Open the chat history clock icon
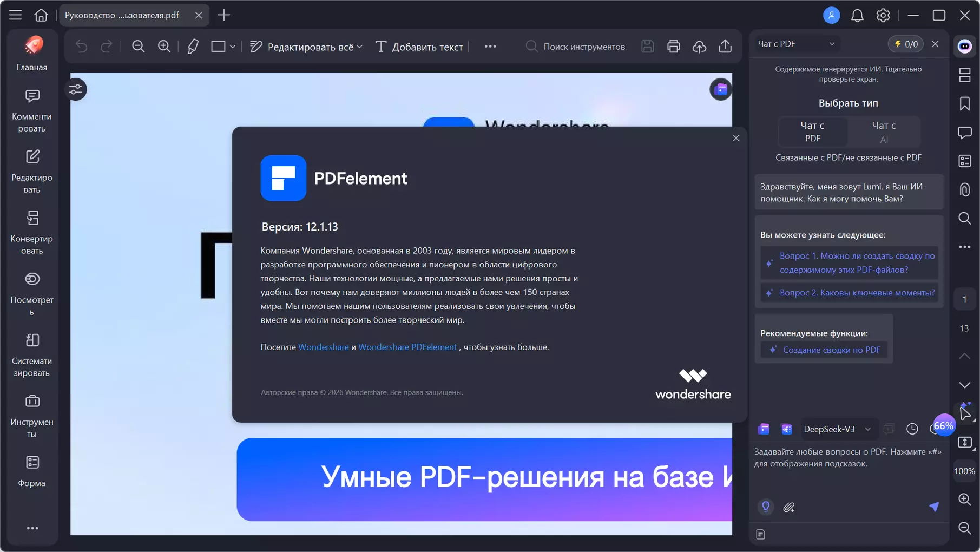This screenshot has width=980, height=552. click(912, 429)
